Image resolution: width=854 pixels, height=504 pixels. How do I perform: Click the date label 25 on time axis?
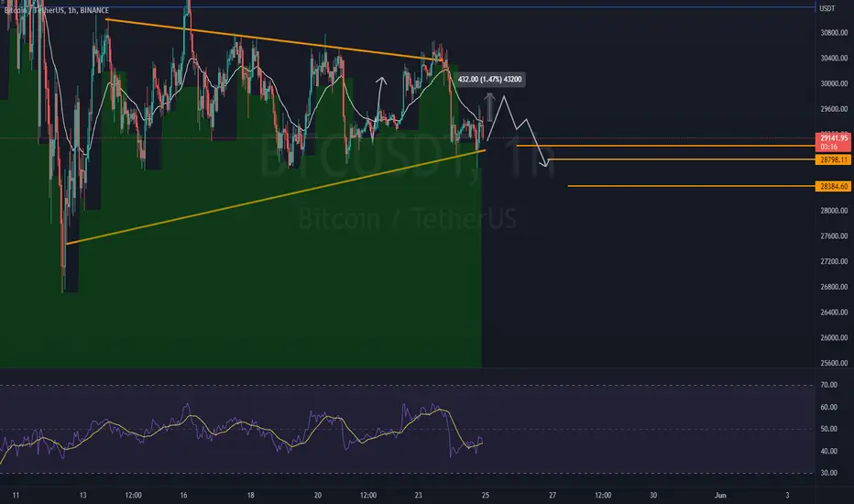pyautogui.click(x=486, y=495)
